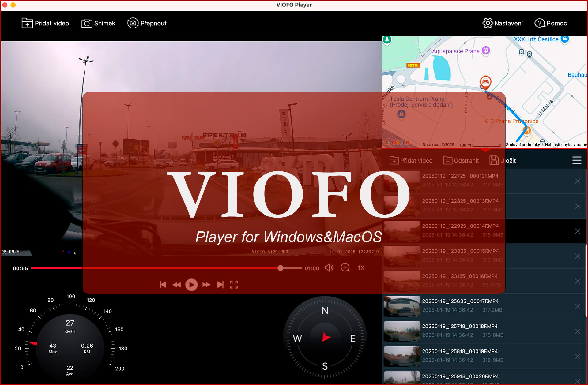Toggle fullscreen playback mode
The height and width of the screenshot is (385, 588).
tap(234, 285)
